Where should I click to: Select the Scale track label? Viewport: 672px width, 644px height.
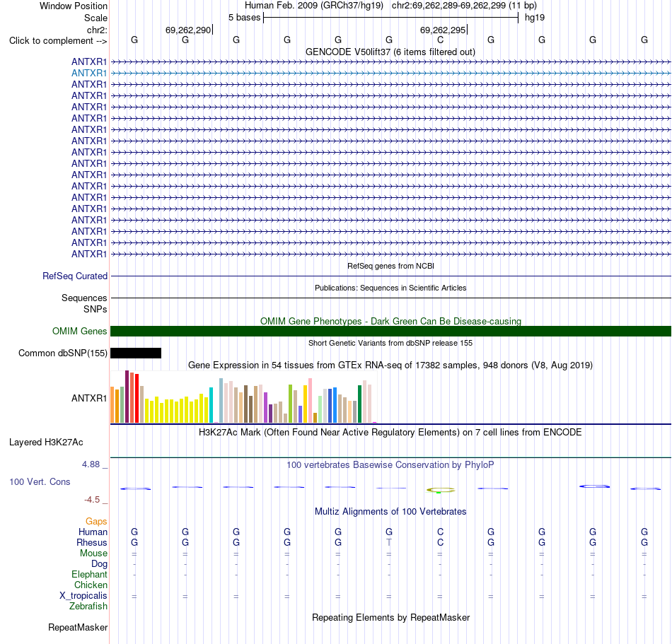pos(95,18)
